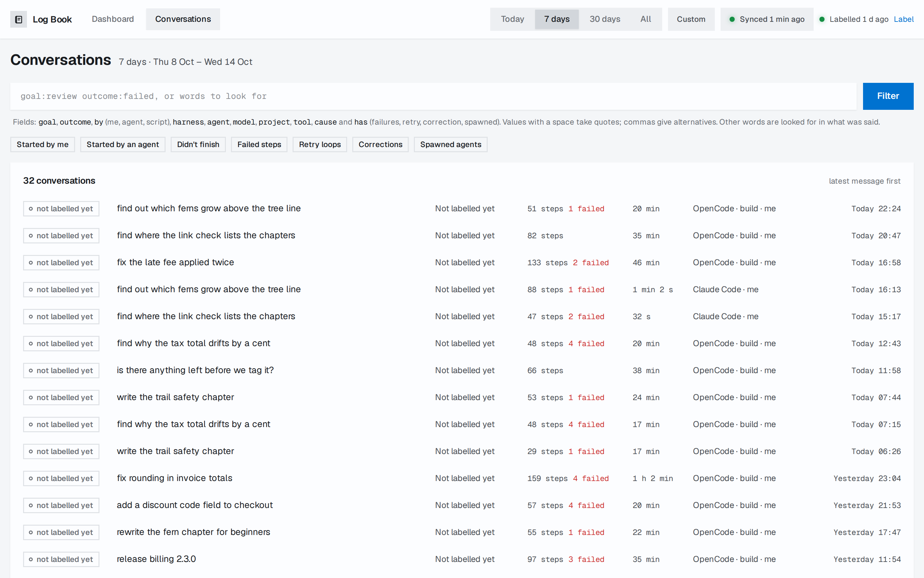
Task: Click "82 steps" in the 20:47 row
Action: coord(545,235)
